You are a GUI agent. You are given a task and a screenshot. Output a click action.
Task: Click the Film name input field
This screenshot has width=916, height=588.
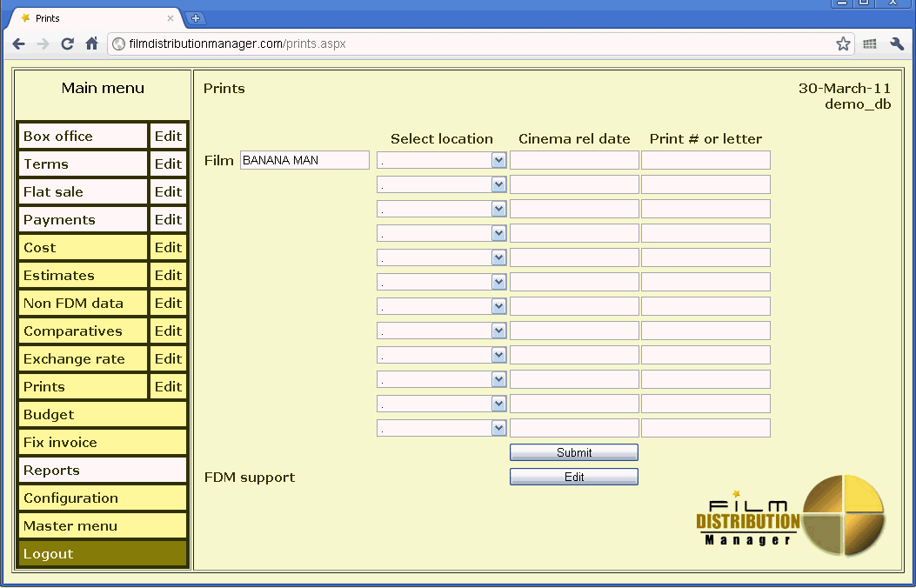(304, 160)
